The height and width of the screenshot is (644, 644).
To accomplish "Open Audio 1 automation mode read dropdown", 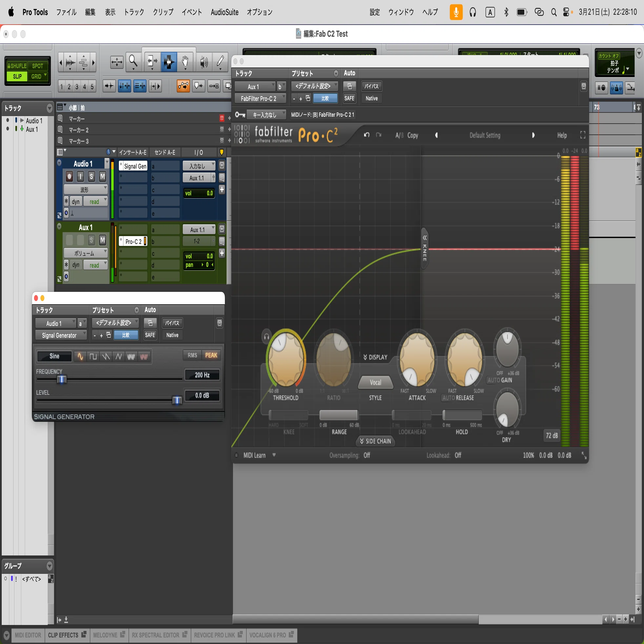I will coord(96,202).
